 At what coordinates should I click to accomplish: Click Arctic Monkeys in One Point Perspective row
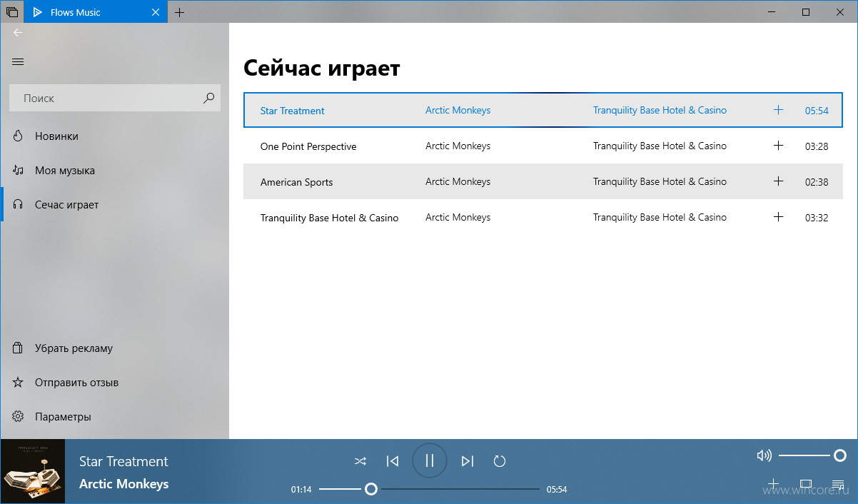[x=458, y=146]
